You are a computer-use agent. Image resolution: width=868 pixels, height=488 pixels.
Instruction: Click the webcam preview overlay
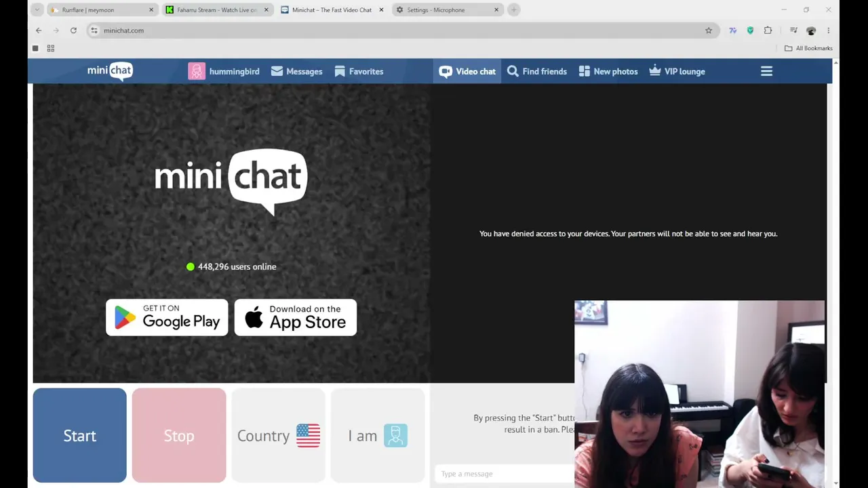tap(700, 394)
